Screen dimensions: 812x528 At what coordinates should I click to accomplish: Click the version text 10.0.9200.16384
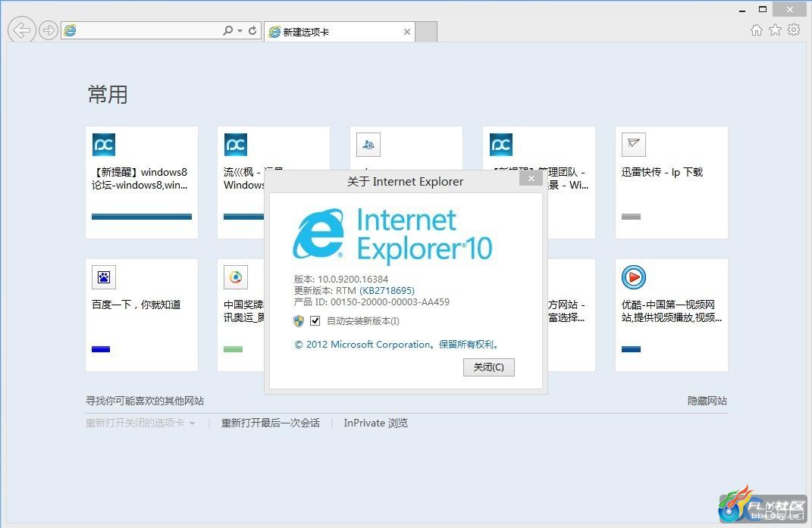pyautogui.click(x=353, y=279)
